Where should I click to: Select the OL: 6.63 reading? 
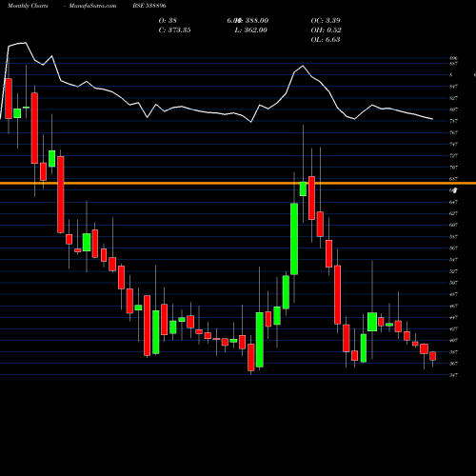point(326,40)
